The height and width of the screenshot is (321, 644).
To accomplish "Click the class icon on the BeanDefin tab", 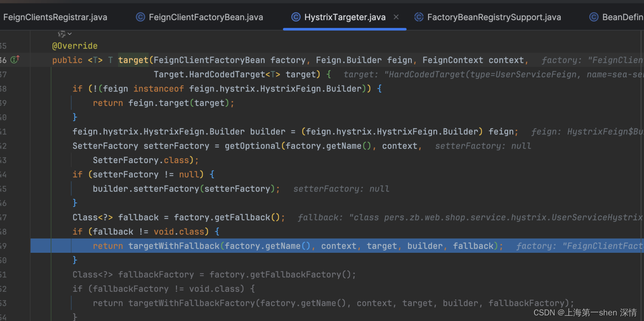I will click(x=594, y=17).
